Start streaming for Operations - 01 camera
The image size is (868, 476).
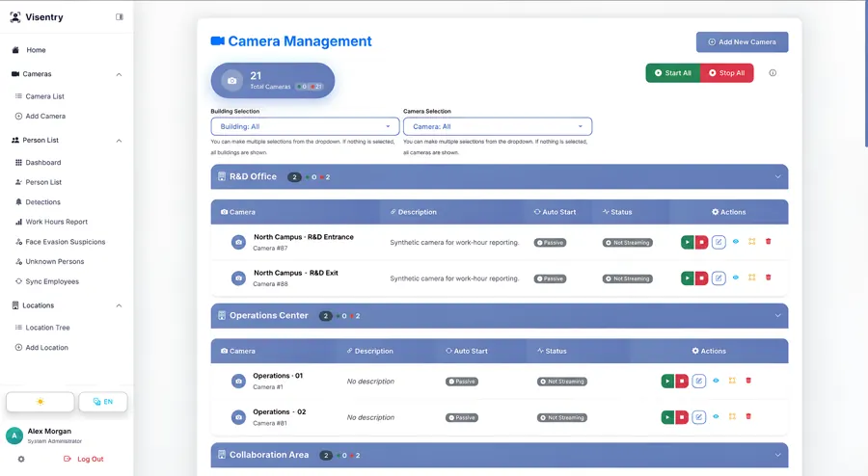click(667, 381)
